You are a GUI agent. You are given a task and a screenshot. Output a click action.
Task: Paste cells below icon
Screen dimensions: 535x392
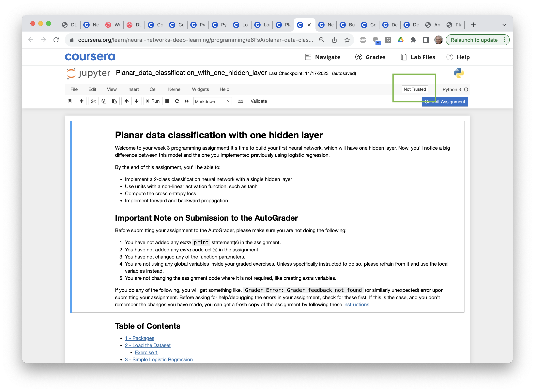(114, 101)
